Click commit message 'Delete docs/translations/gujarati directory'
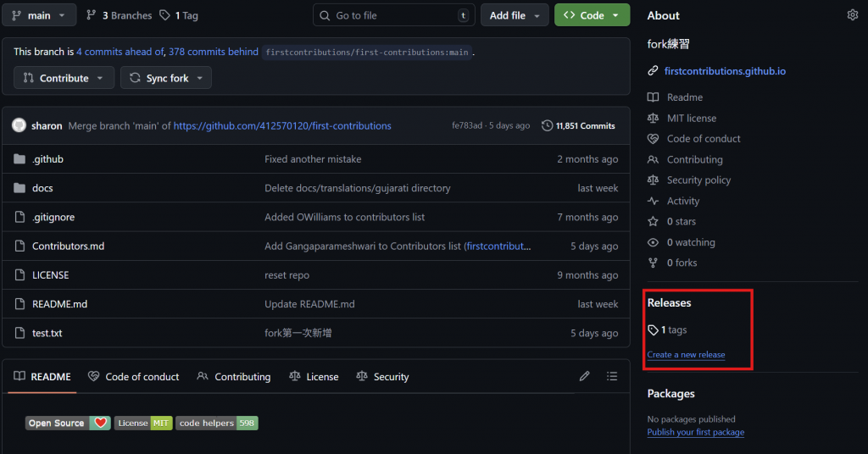This screenshot has height=454, width=868. 358,188
